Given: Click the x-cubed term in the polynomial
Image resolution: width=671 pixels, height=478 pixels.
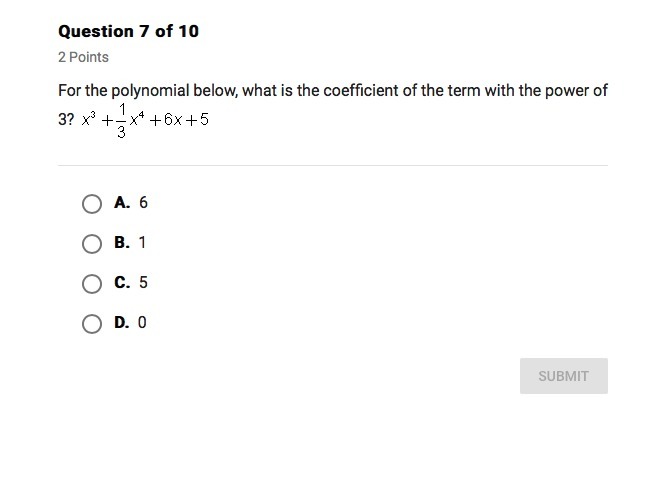Looking at the screenshot, I should point(89,120).
